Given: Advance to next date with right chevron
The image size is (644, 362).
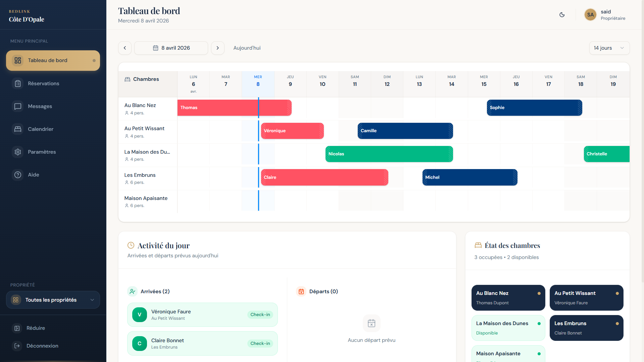Looking at the screenshot, I should pos(217,48).
